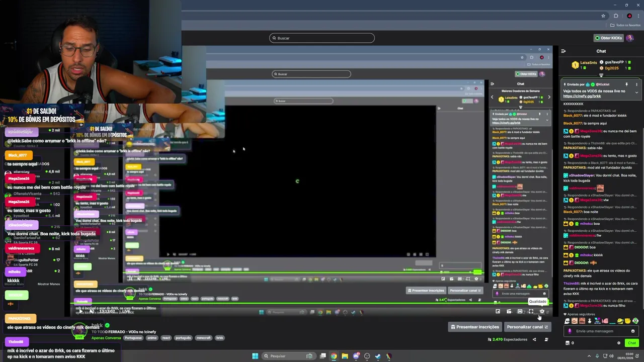The height and width of the screenshot is (362, 644).
Task: Click in the 'Buscar' search field
Action: click(322, 38)
